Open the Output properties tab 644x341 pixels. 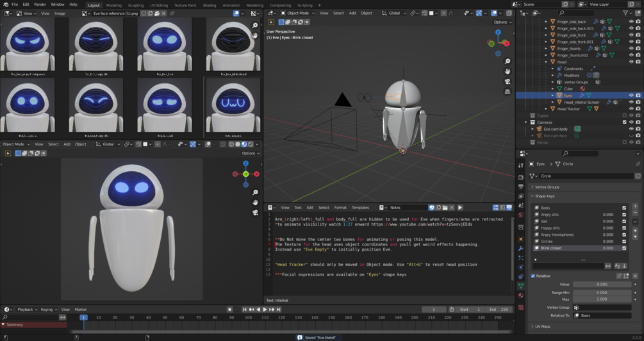pos(521,187)
